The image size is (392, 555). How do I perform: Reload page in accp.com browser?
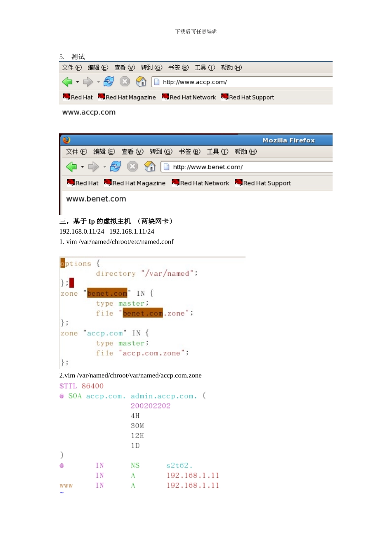click(109, 82)
